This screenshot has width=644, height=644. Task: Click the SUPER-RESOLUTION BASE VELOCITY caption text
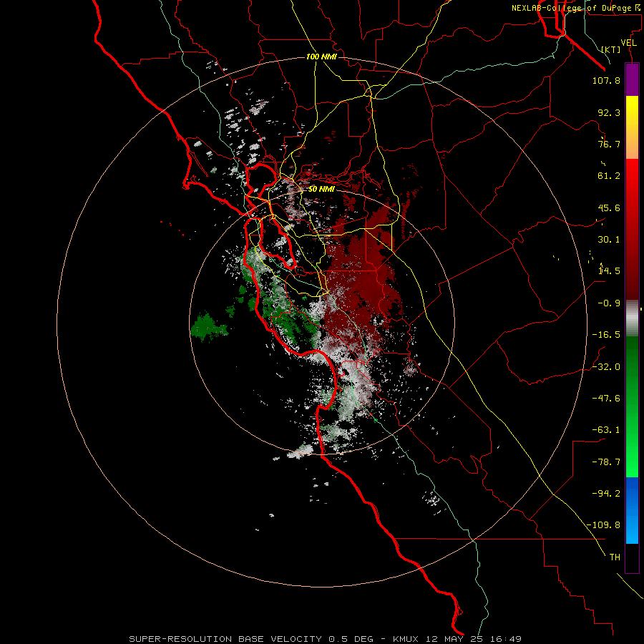click(x=225, y=639)
